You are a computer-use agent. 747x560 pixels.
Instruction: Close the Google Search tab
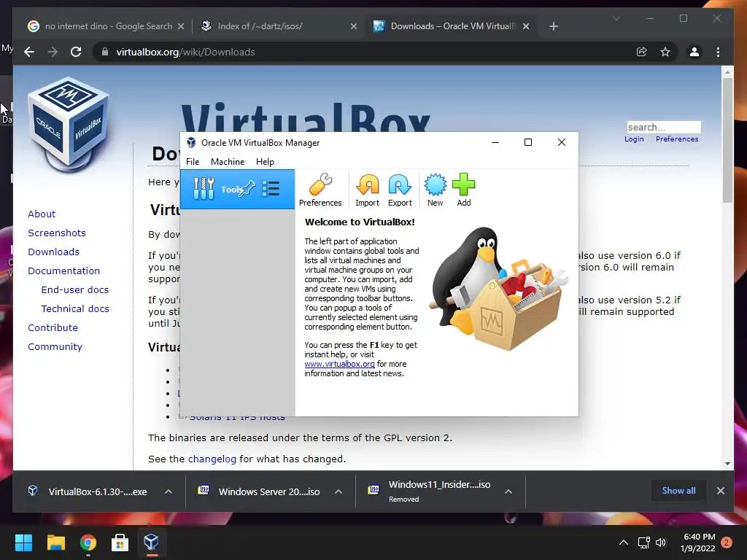point(181,26)
